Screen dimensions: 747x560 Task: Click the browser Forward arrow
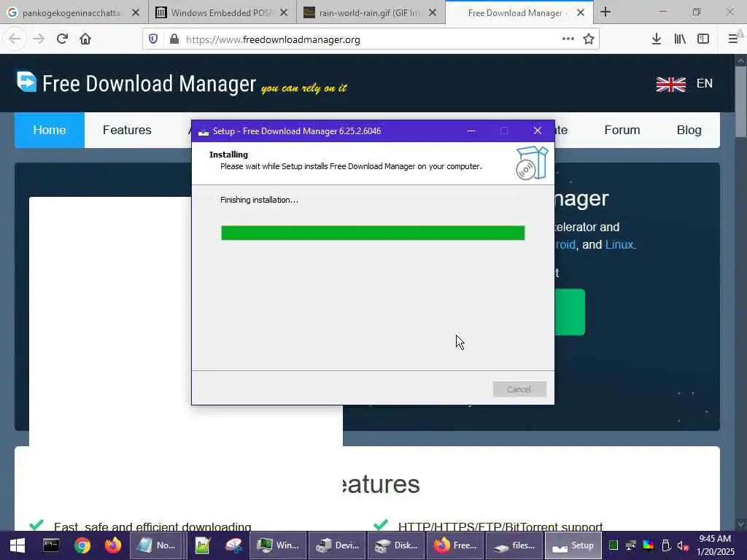pyautogui.click(x=39, y=39)
